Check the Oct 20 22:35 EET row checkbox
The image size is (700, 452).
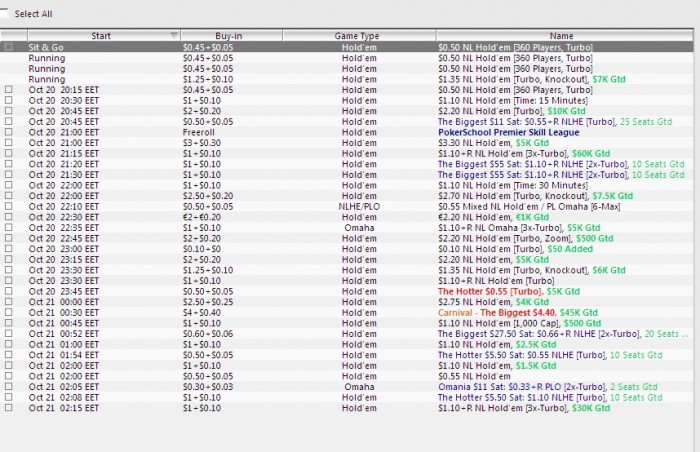coord(8,227)
